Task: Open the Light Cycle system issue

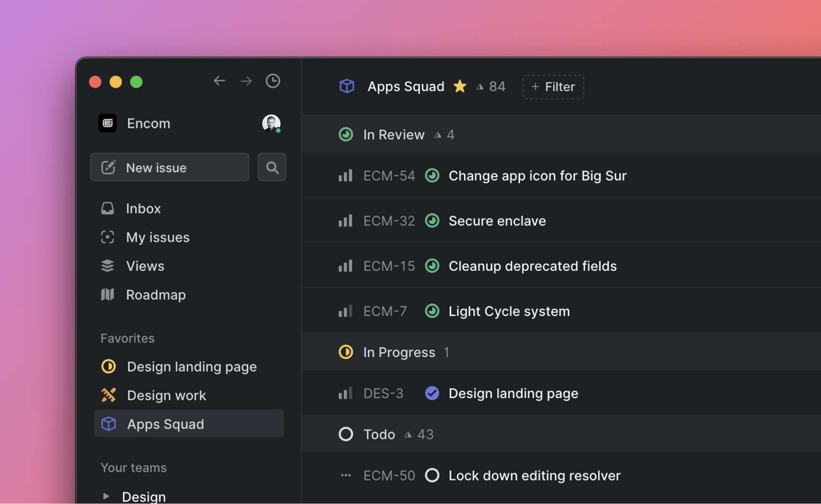Action: click(x=509, y=311)
